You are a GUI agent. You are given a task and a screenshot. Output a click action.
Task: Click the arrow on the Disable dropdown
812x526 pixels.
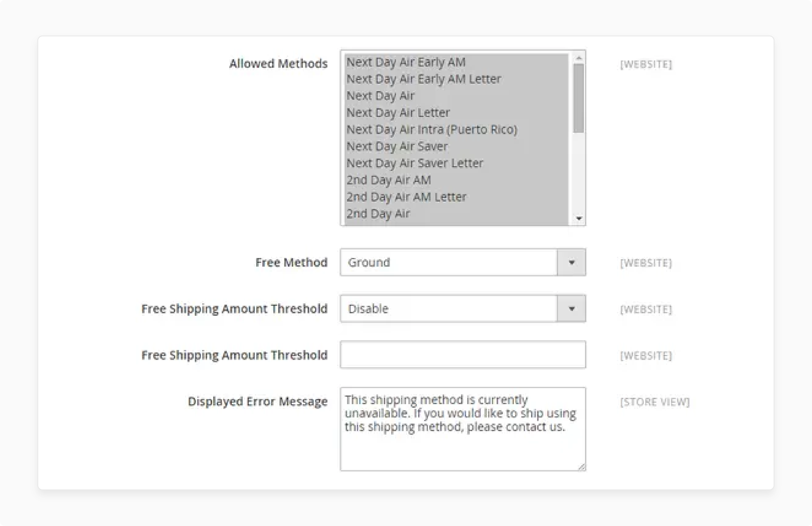pos(571,309)
